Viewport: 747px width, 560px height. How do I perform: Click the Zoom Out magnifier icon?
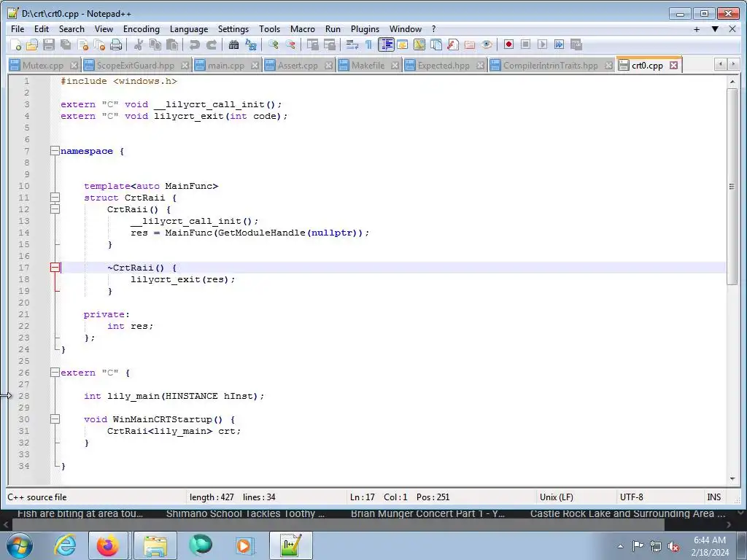pyautogui.click(x=290, y=44)
